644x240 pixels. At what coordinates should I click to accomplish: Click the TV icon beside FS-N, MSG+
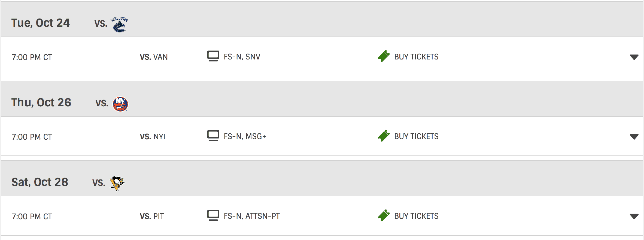click(213, 136)
